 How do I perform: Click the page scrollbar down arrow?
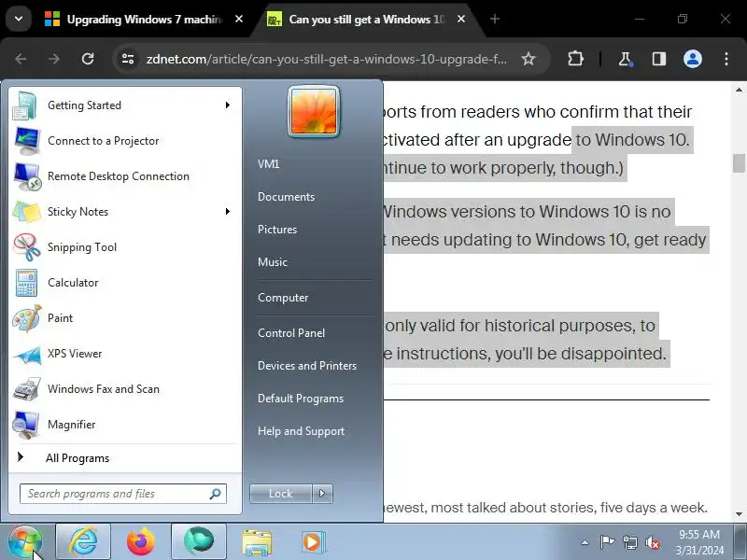pos(739,514)
